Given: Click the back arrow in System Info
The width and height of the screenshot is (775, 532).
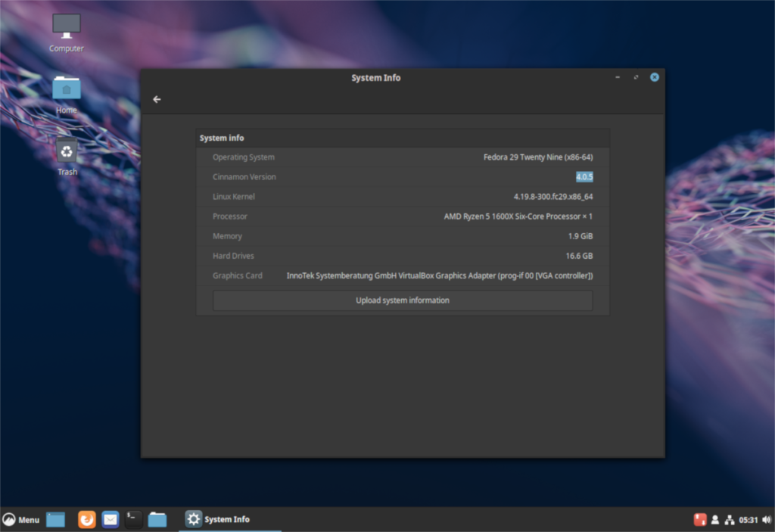Looking at the screenshot, I should (x=157, y=99).
